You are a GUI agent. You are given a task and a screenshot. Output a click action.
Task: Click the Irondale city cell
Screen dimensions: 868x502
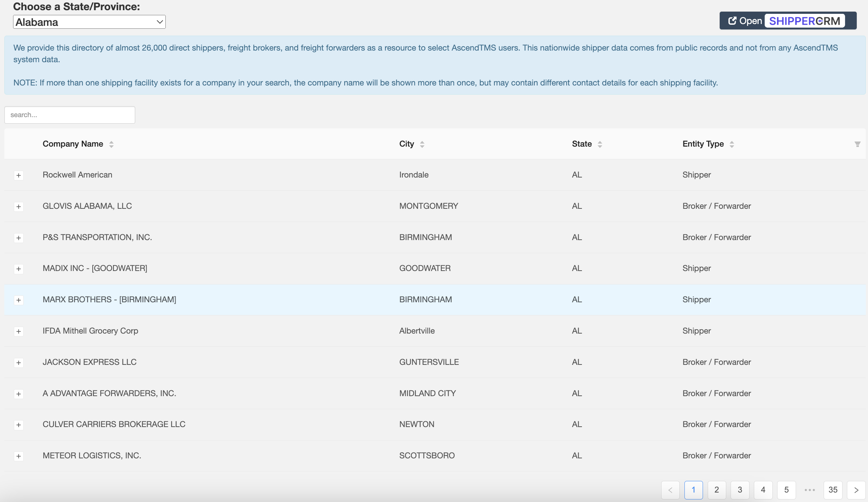coord(414,175)
